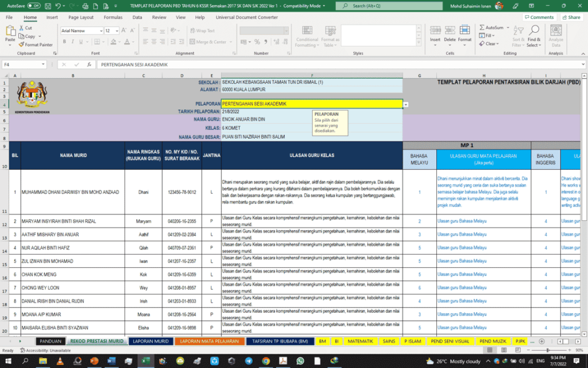This screenshot has height=368, width=588.
Task: Switch to the LAPORAN MURID sheet tab
Action: pos(150,341)
